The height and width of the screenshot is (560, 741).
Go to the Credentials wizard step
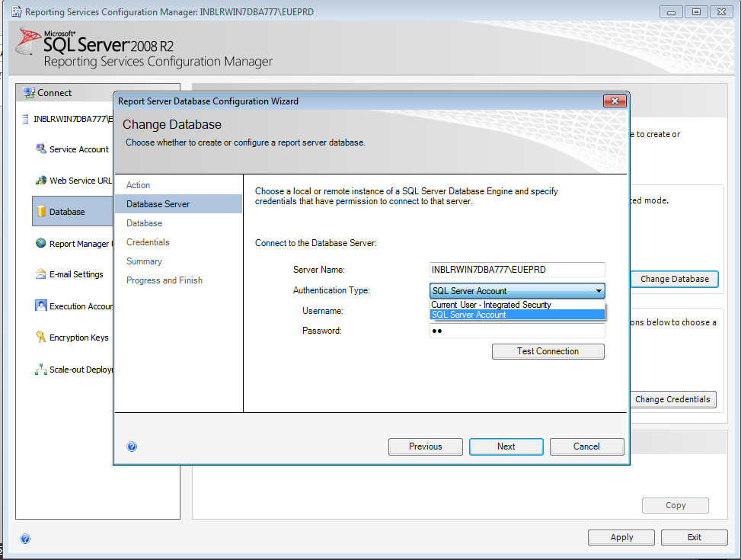[148, 242]
